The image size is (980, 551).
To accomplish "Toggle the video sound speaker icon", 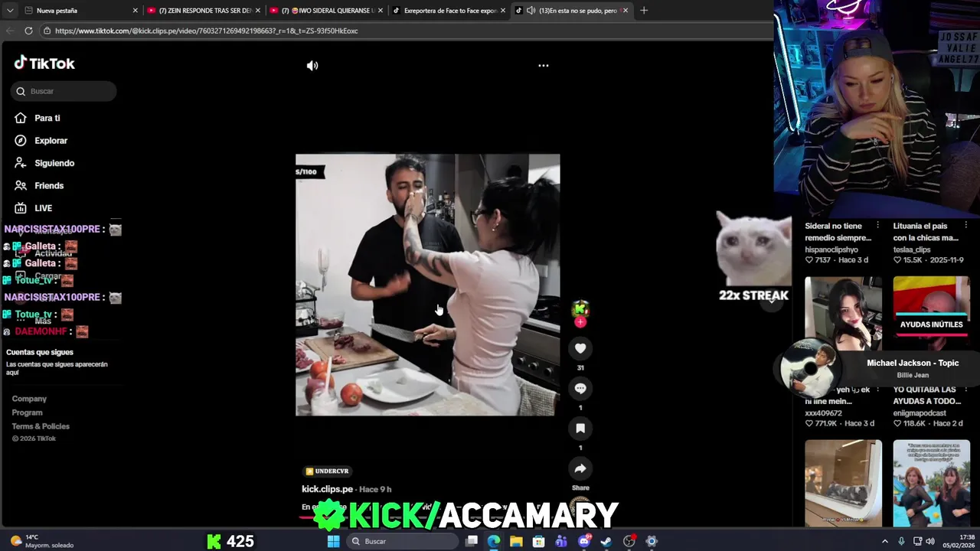I will (312, 66).
